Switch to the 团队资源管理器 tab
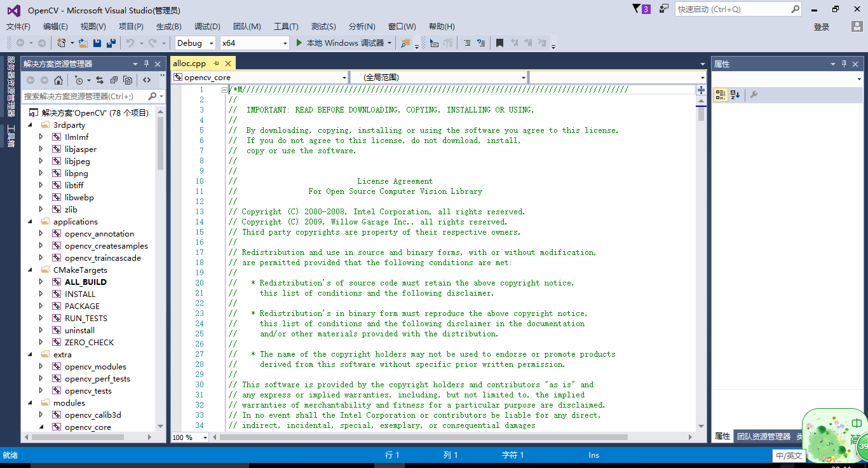 pos(763,436)
